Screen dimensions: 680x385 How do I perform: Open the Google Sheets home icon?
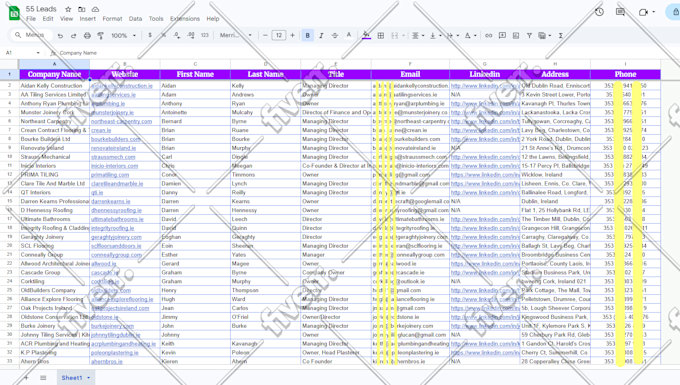[x=14, y=13]
